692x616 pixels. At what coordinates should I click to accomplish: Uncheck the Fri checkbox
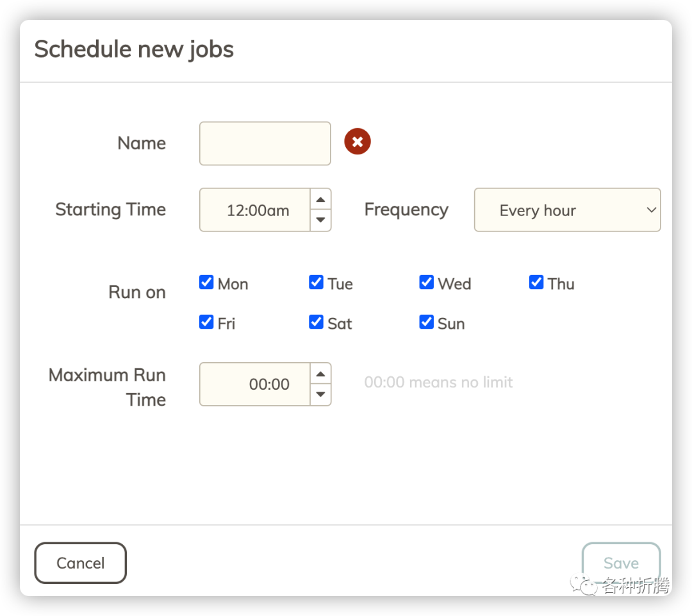[x=206, y=322]
